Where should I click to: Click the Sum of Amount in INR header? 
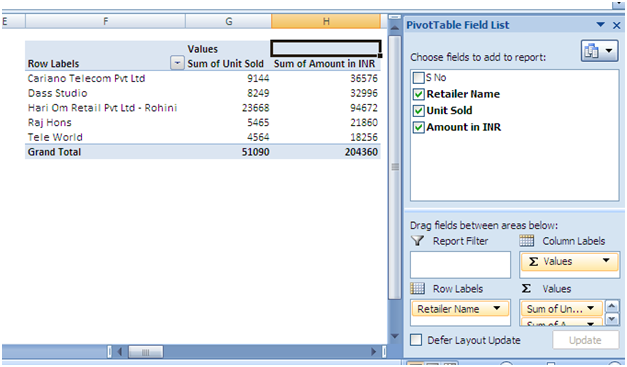(x=325, y=64)
